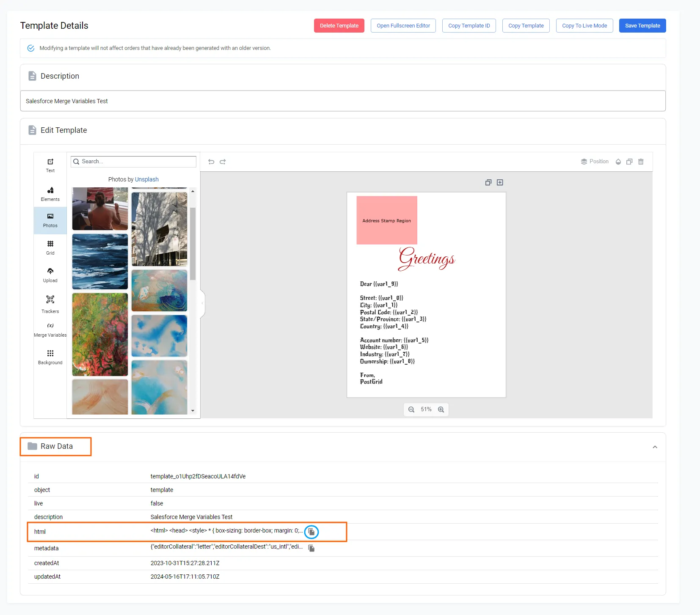Add a new page to the canvas
The width and height of the screenshot is (700, 615).
coord(500,182)
